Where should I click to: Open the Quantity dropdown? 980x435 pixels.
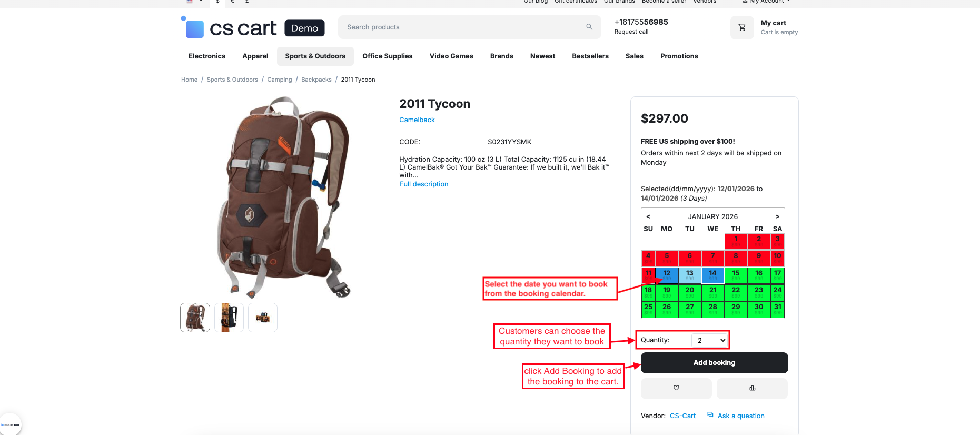point(710,340)
